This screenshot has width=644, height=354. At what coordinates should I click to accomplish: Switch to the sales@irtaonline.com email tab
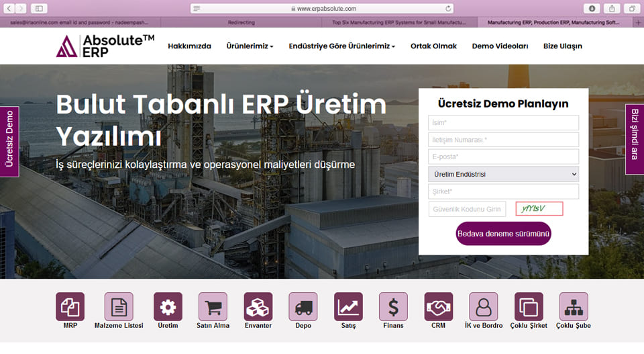pos(80,23)
